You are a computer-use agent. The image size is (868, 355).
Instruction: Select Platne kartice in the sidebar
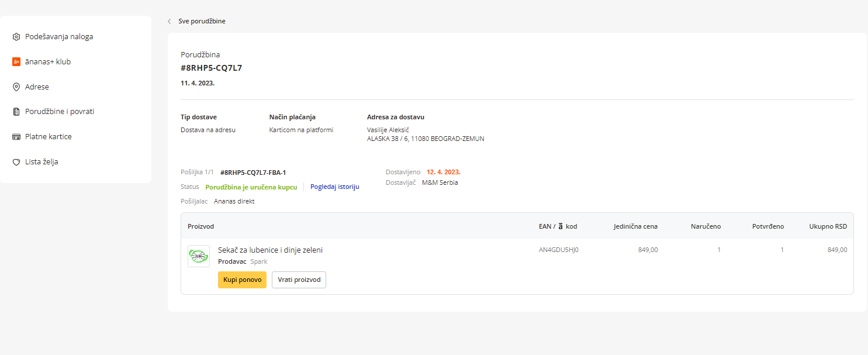[49, 137]
